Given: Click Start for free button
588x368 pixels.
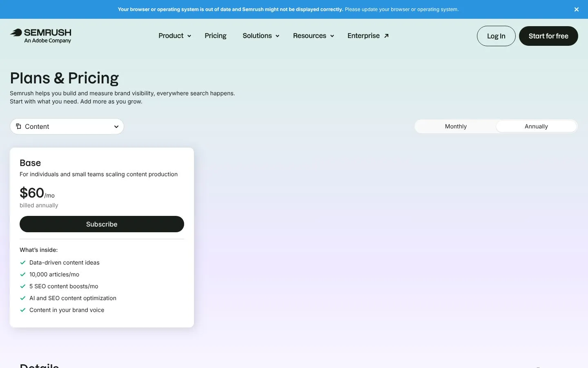Looking at the screenshot, I should [x=548, y=36].
